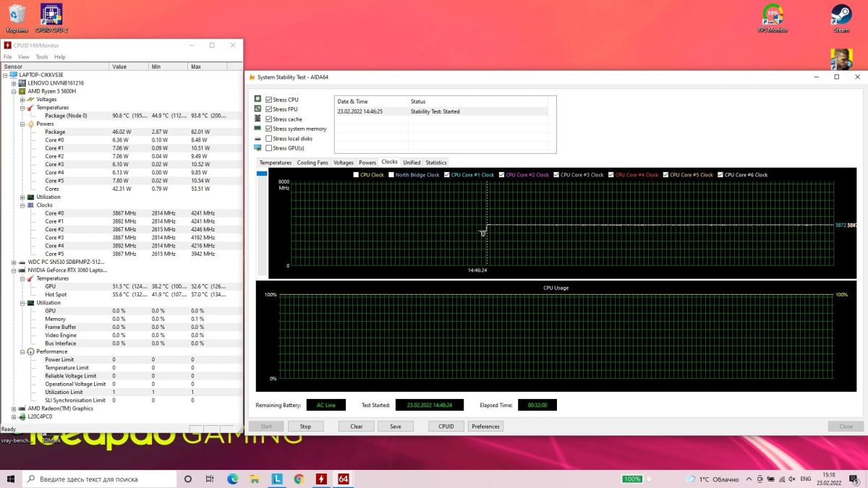868x488 pixels.
Task: Click the NVIDIA GeForce RTX 3060 card icon
Action: (22, 270)
